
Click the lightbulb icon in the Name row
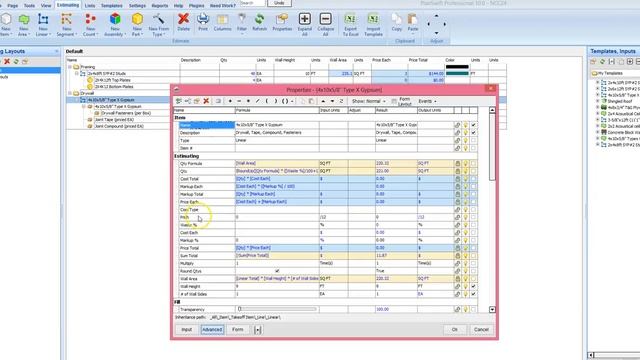pyautogui.click(x=465, y=125)
